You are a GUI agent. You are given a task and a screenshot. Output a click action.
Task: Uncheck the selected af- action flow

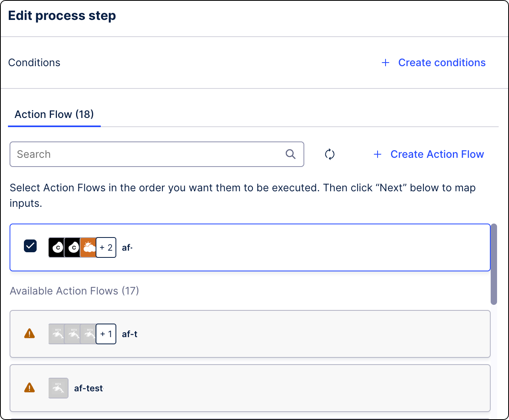(x=30, y=246)
